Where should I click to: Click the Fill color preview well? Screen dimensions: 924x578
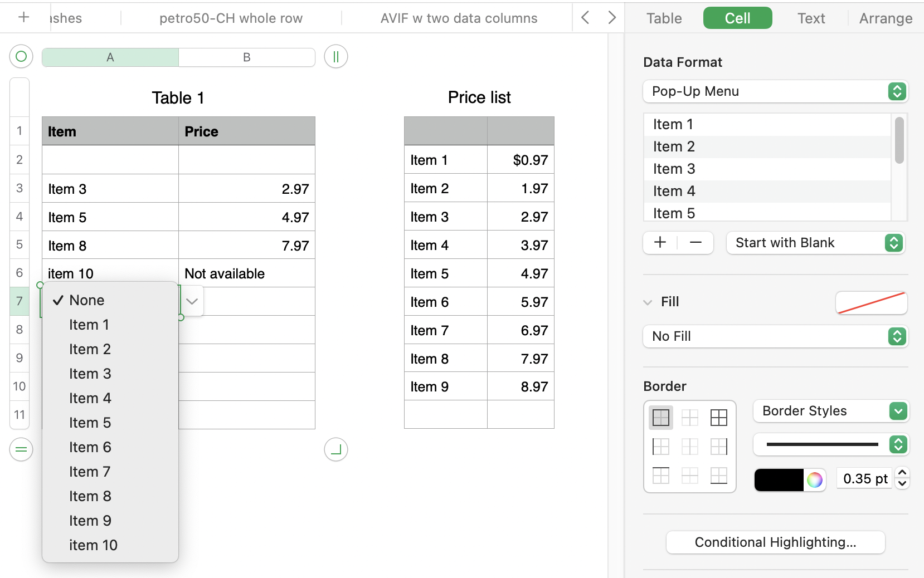871,302
